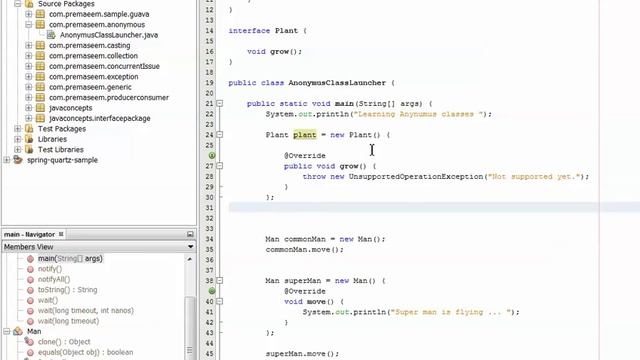Image resolution: width=640 pixels, height=360 pixels.
Task: Collapse com.premaseem.anonymous package node
Action: [29, 24]
